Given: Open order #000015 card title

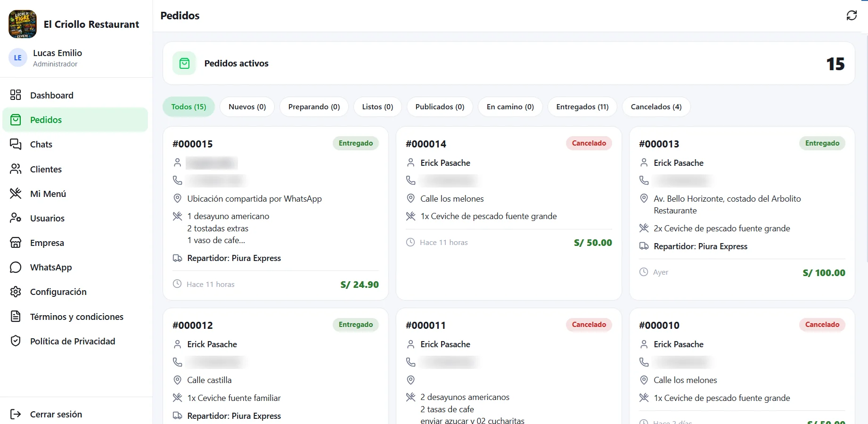Looking at the screenshot, I should click(x=193, y=144).
